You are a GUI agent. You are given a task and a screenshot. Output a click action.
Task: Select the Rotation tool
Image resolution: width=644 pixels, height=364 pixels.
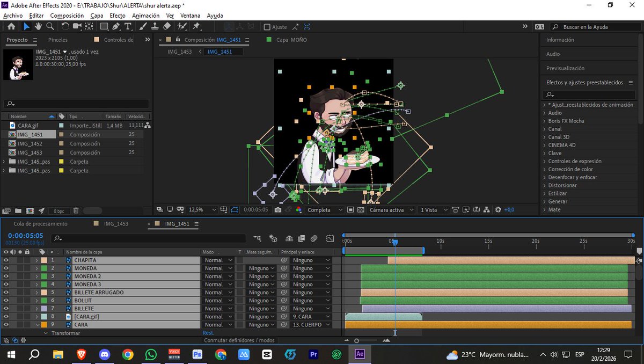point(65,26)
